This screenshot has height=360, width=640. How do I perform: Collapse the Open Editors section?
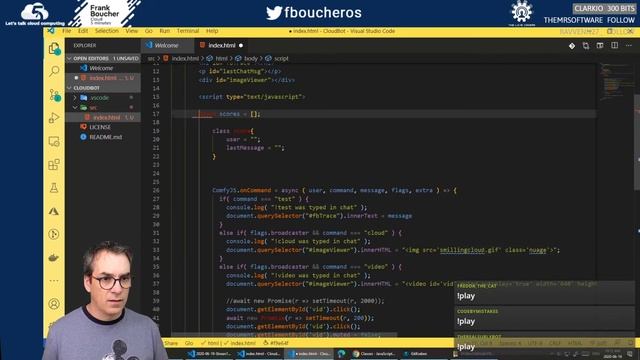pyautogui.click(x=103, y=58)
